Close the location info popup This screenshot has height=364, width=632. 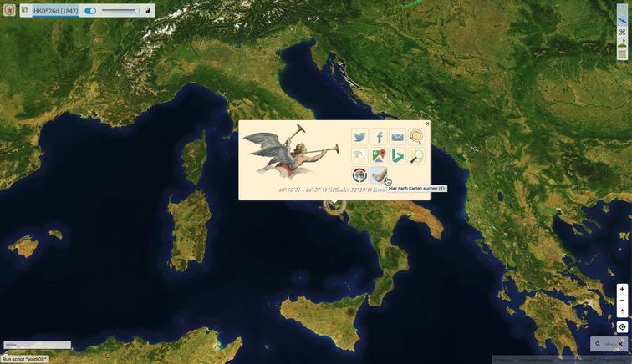(x=427, y=124)
